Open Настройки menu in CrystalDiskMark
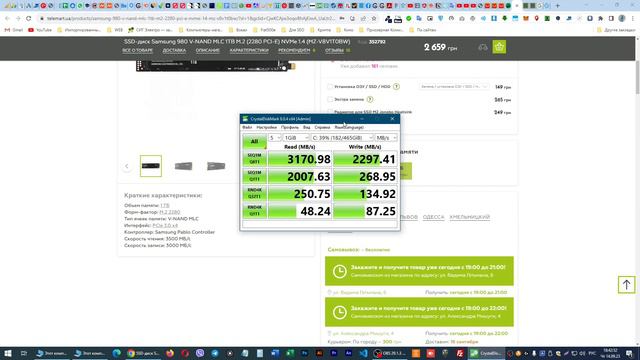 (267, 127)
